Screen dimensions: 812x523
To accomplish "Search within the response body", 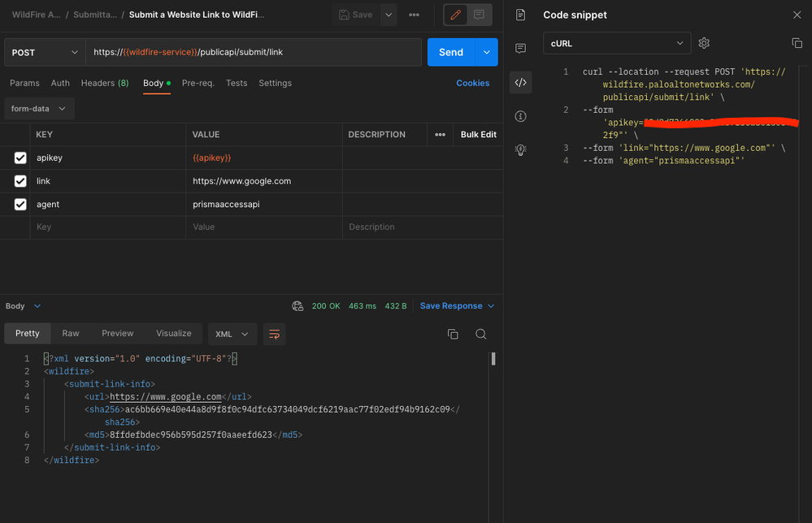I will point(481,334).
